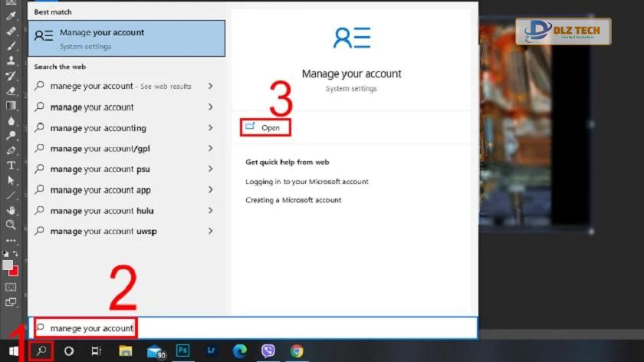The width and height of the screenshot is (644, 362).
Task: Expand chevron beside 'manage your account' suggestion
Action: click(x=210, y=107)
